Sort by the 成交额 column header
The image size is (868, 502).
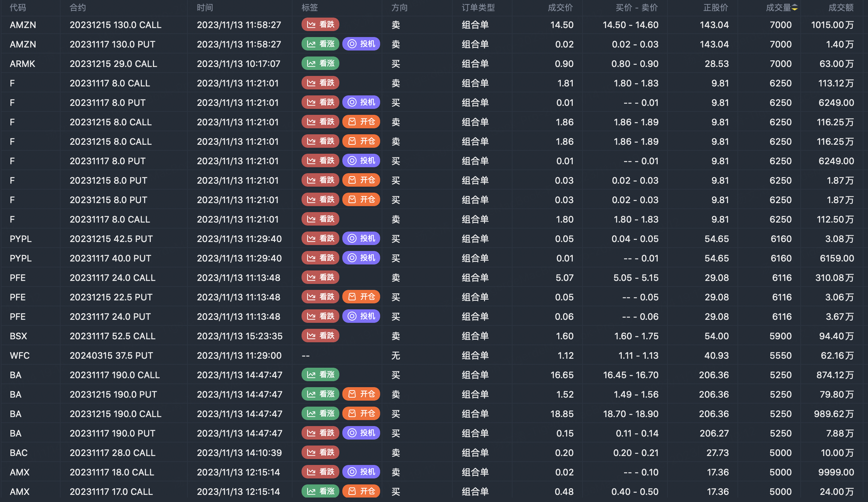pyautogui.click(x=841, y=7)
